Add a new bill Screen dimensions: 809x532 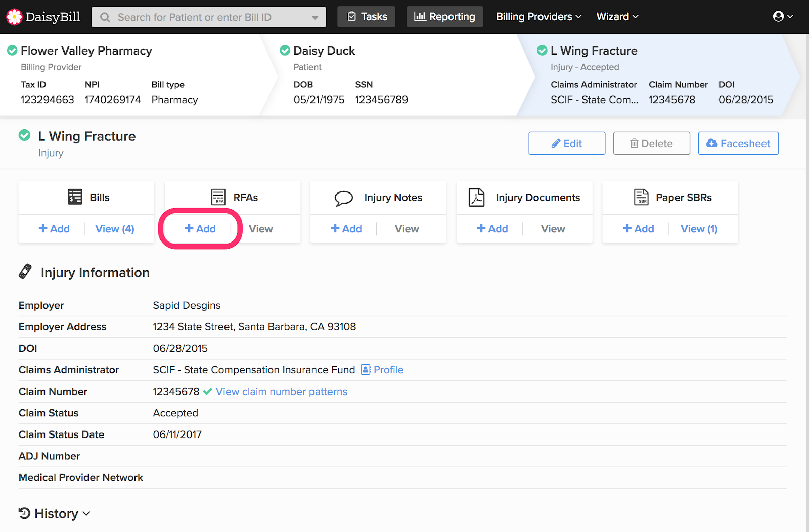pos(54,229)
